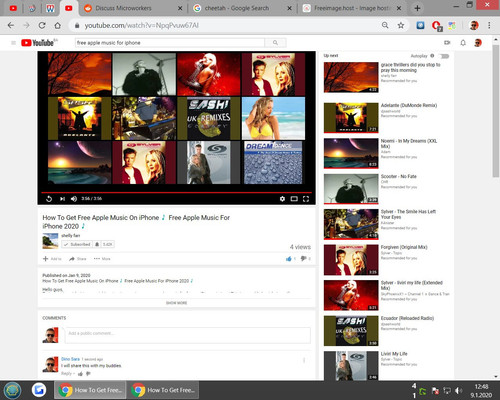The height and width of the screenshot is (400, 500).
Task: Open 'Noemi - In My Dreams' title
Action: point(409,144)
